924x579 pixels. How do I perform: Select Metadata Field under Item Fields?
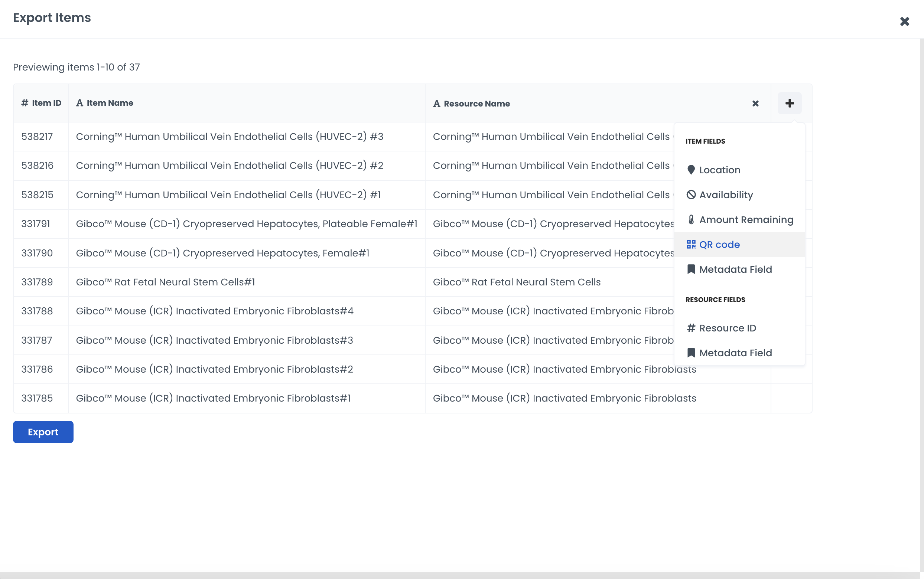[735, 269]
